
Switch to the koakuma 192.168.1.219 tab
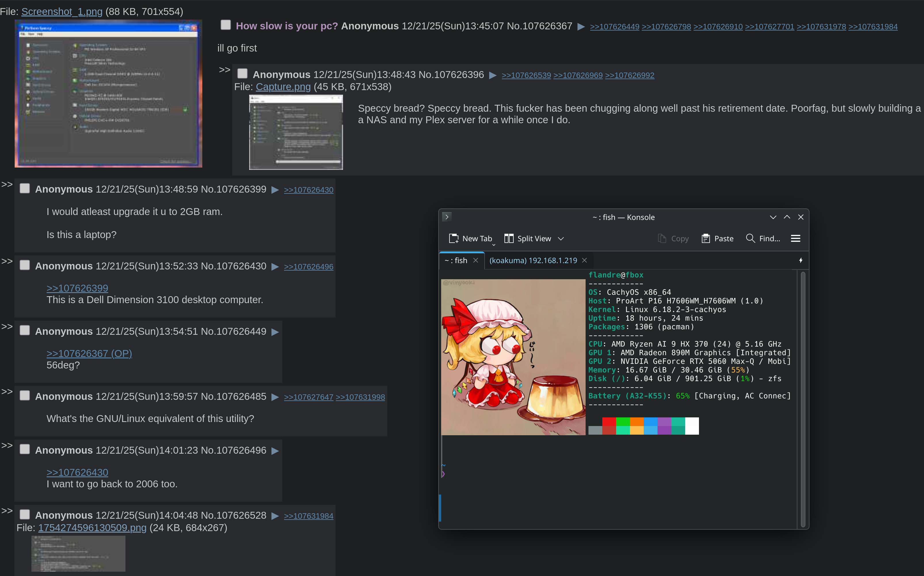(533, 260)
